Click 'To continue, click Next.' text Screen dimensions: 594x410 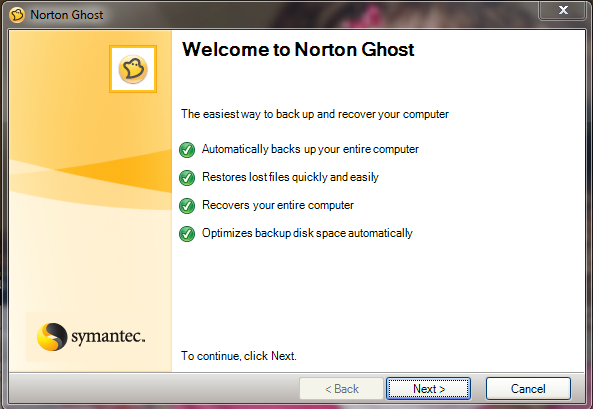tap(239, 356)
